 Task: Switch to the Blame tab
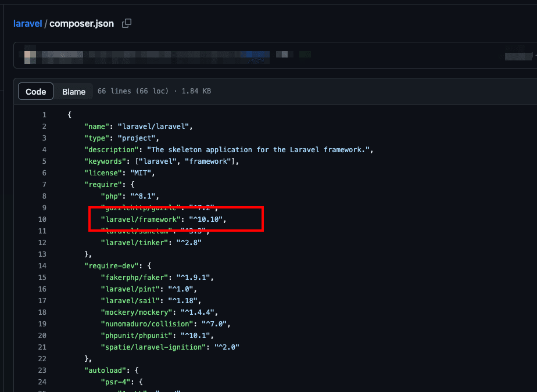point(73,91)
